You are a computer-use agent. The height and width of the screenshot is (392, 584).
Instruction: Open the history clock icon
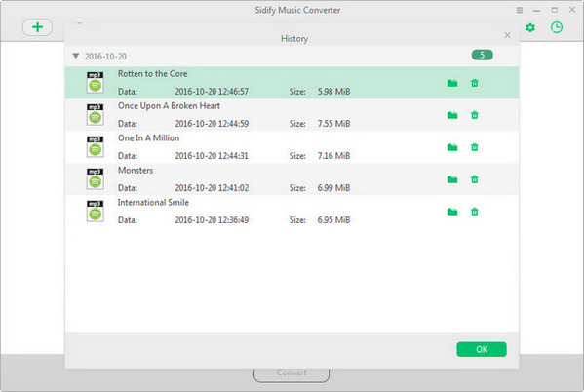pos(557,27)
